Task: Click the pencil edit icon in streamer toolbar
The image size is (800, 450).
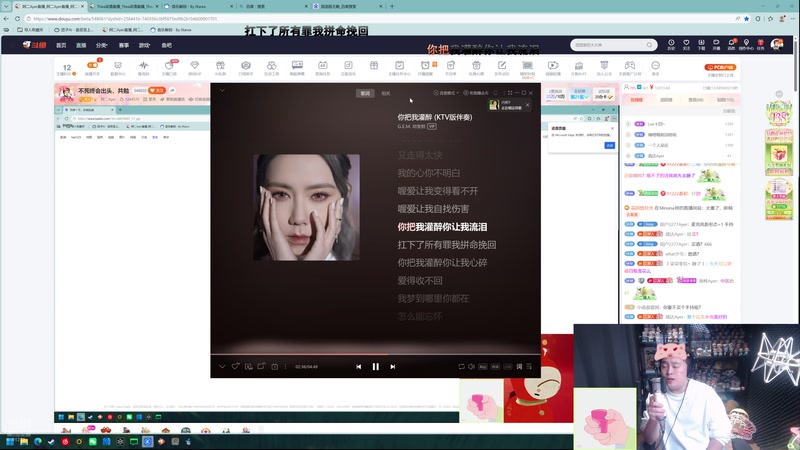Action: (502, 65)
